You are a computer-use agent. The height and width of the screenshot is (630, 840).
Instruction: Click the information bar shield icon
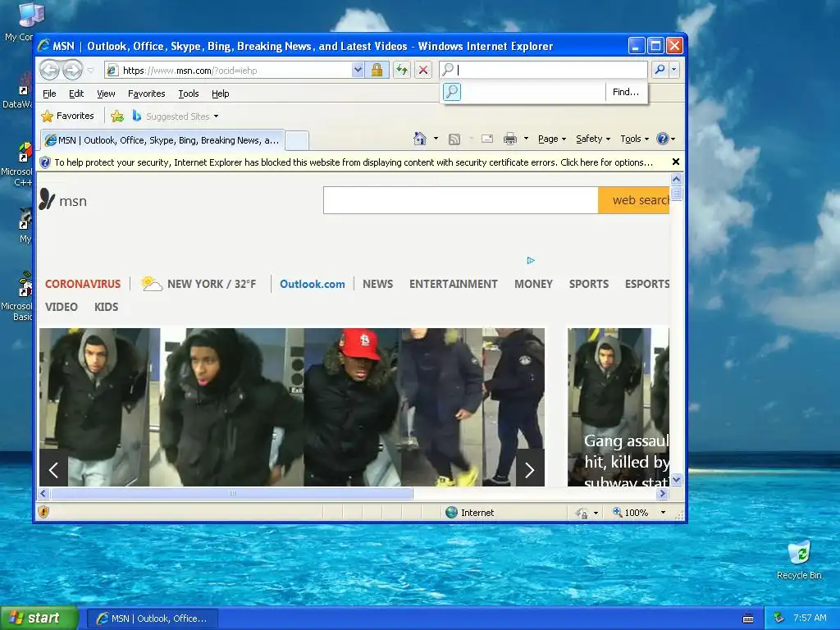45,162
